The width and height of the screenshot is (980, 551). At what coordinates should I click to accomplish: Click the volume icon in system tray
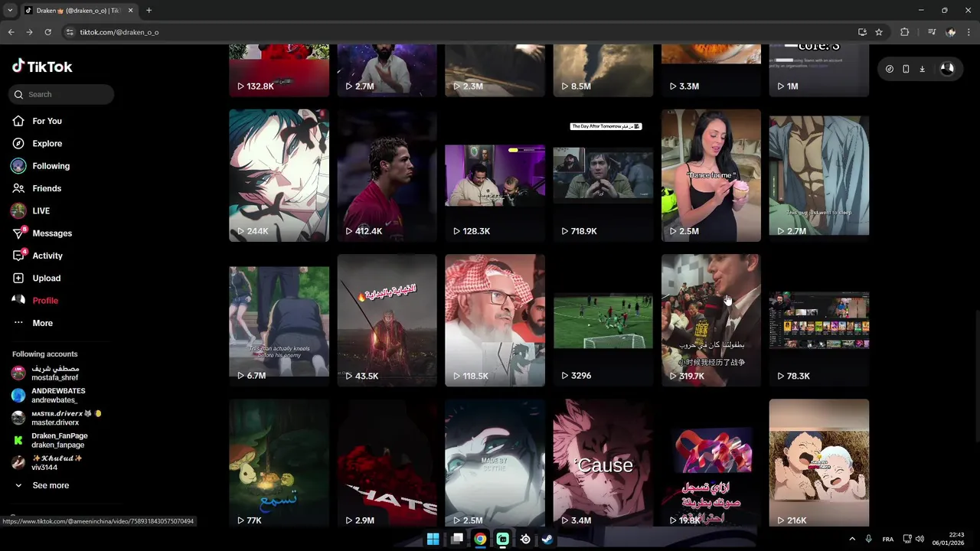pyautogui.click(x=920, y=539)
